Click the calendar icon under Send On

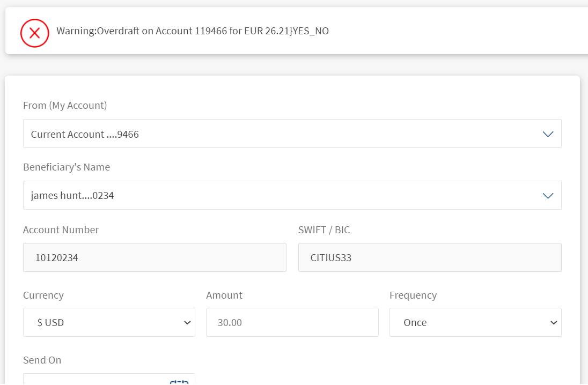[x=179, y=381]
